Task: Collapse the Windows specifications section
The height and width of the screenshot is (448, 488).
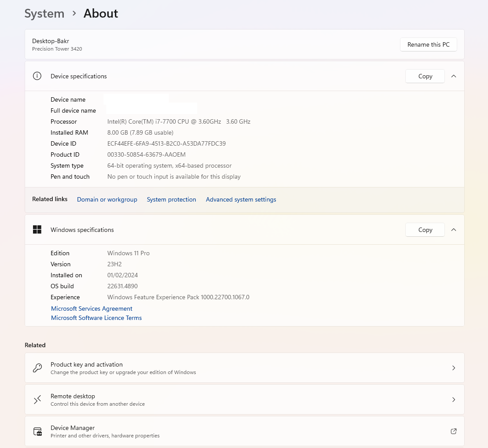Action: point(454,230)
